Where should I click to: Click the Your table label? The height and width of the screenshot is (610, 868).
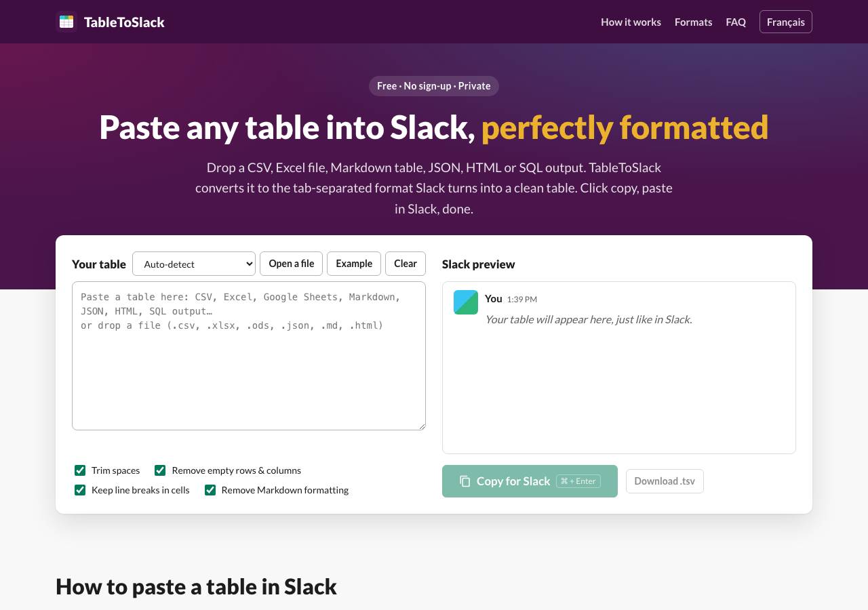click(x=99, y=264)
